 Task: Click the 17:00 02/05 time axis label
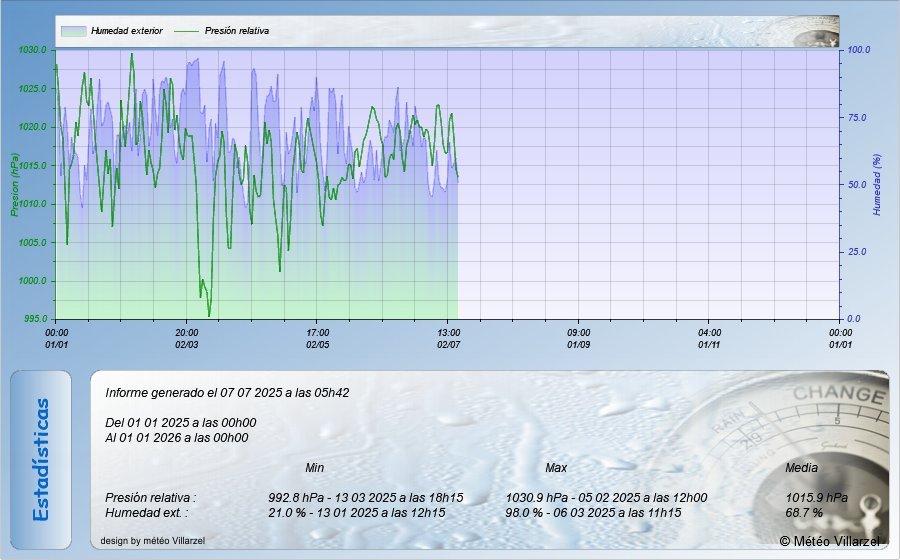click(317, 339)
